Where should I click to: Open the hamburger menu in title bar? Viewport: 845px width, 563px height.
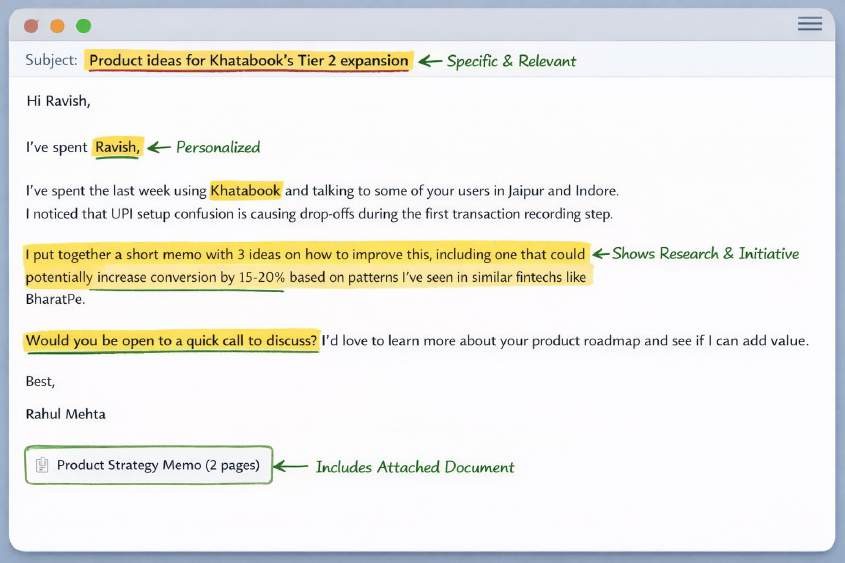[x=809, y=24]
